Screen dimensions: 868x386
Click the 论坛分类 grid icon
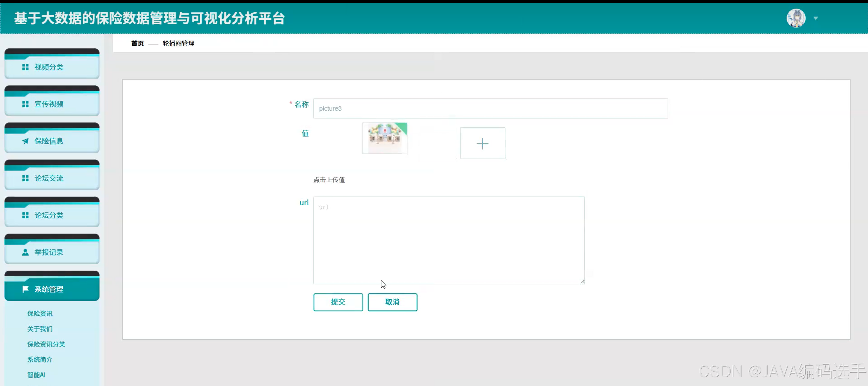25,215
